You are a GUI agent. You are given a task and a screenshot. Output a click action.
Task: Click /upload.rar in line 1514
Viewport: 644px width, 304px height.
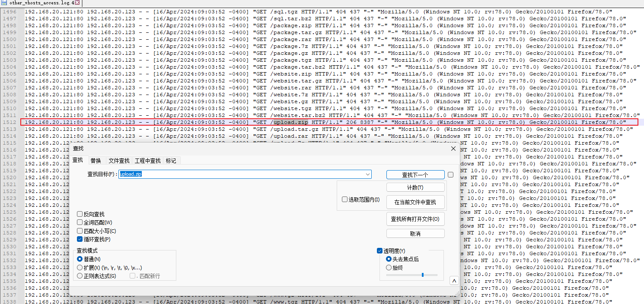289,136
